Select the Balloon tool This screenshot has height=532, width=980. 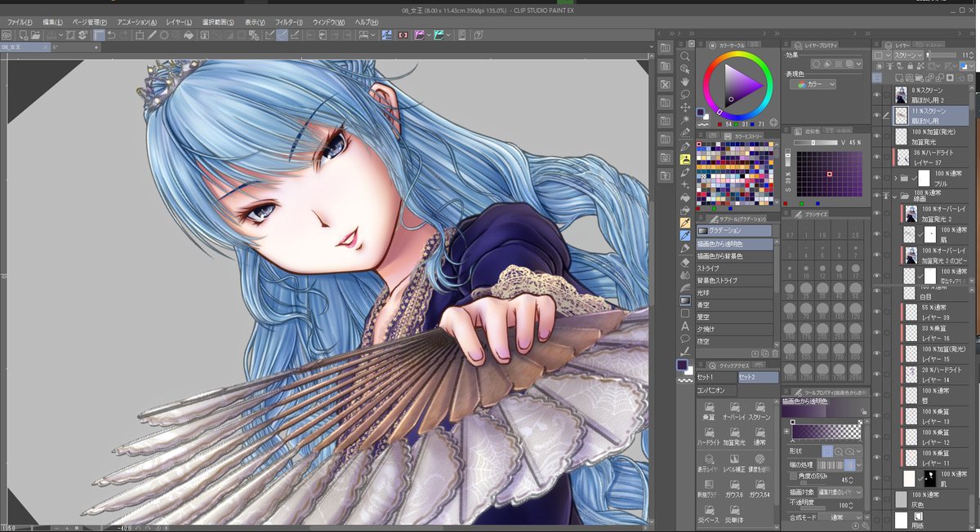coord(685,339)
